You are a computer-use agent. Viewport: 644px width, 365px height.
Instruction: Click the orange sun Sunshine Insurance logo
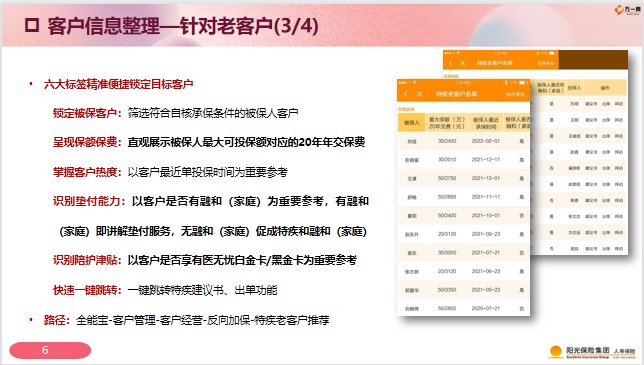coord(555,351)
